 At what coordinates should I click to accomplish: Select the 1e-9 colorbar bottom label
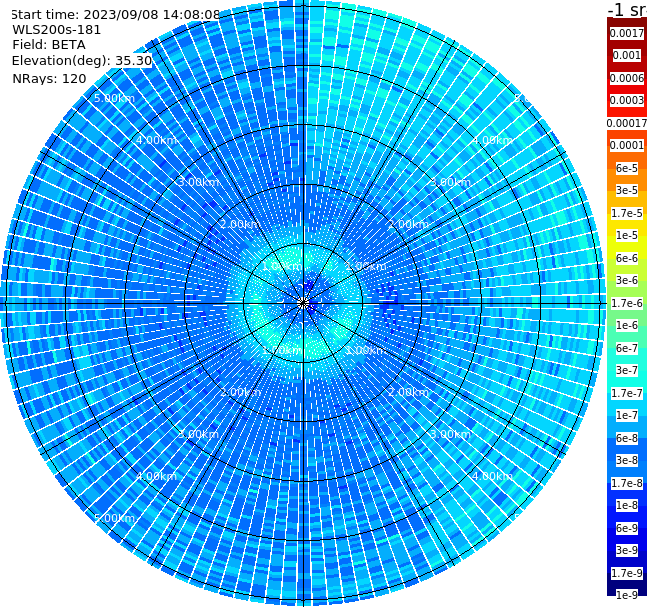[x=627, y=595]
